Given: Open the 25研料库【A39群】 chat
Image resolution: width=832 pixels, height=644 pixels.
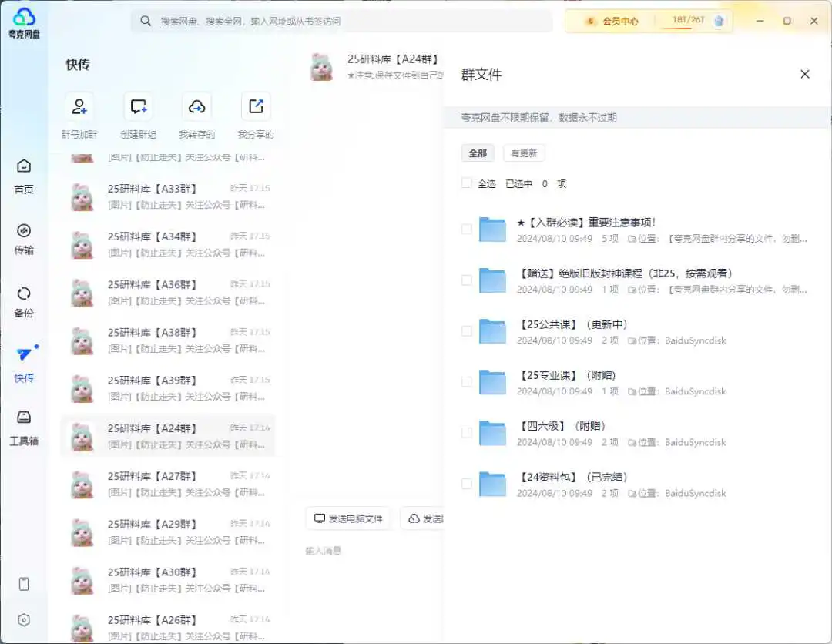Looking at the screenshot, I should [168, 389].
